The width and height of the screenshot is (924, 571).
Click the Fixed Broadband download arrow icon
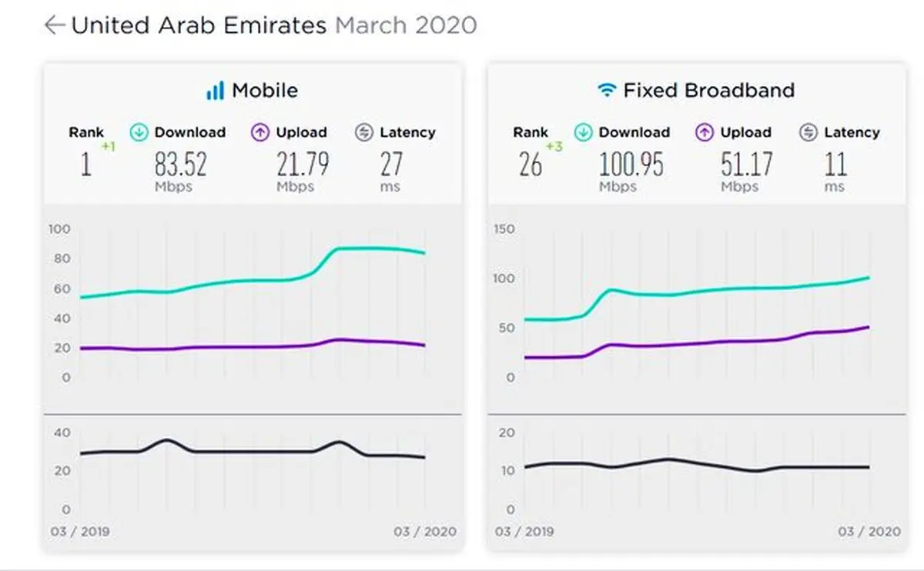584,132
